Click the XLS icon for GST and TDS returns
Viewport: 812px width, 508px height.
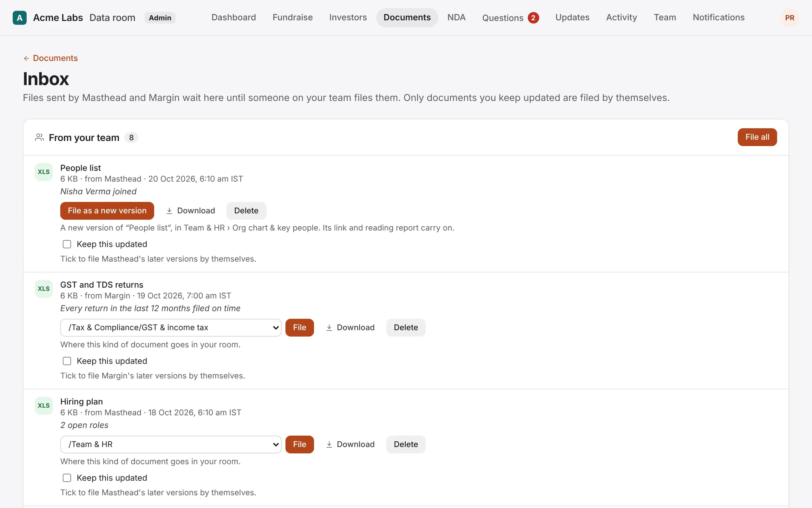pos(44,289)
